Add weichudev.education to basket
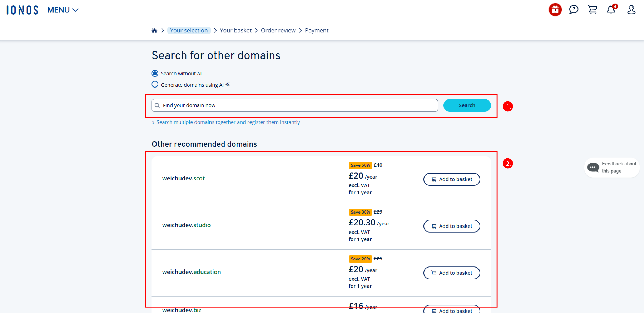The height and width of the screenshot is (313, 644). [x=452, y=273]
